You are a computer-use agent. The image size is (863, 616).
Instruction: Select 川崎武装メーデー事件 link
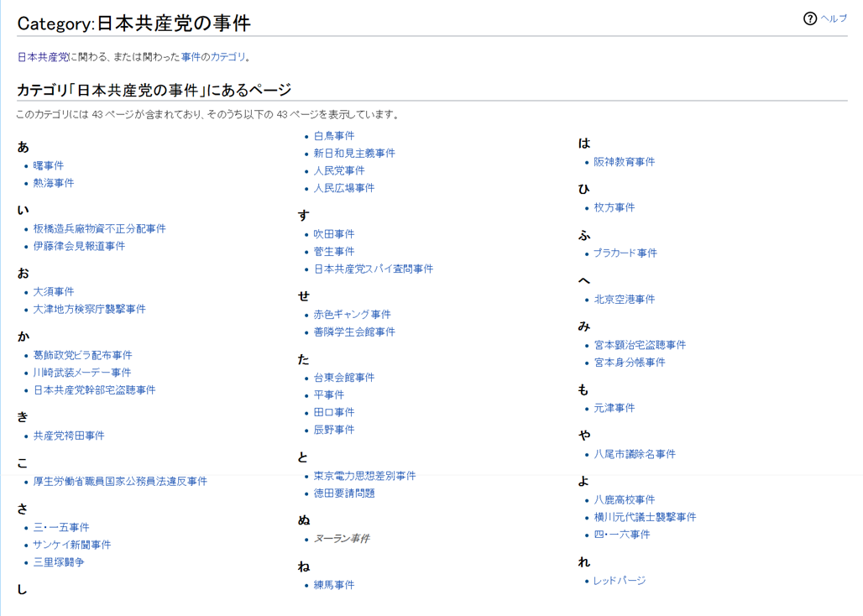(82, 373)
